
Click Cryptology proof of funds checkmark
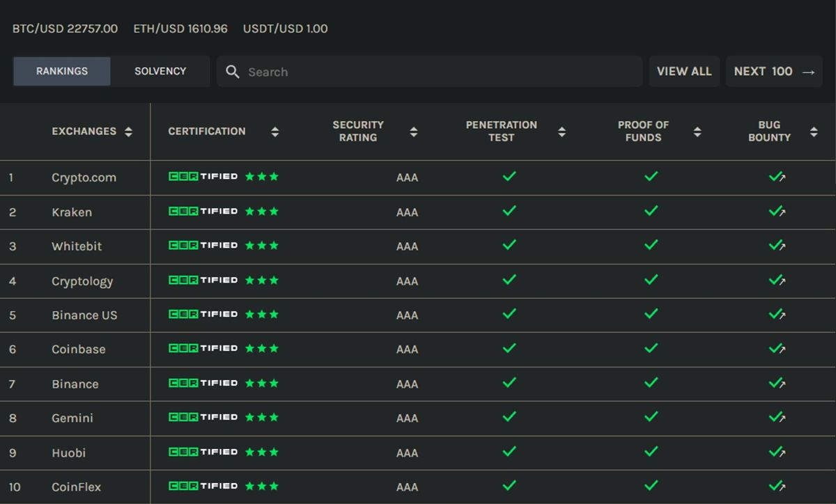tap(651, 280)
